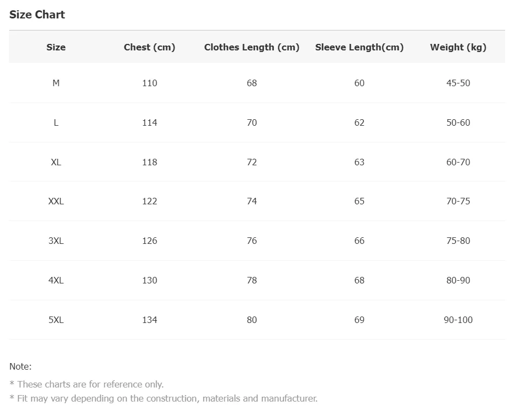Image resolution: width=510 pixels, height=420 pixels.
Task: Click clothes length value 74
Action: (x=251, y=201)
